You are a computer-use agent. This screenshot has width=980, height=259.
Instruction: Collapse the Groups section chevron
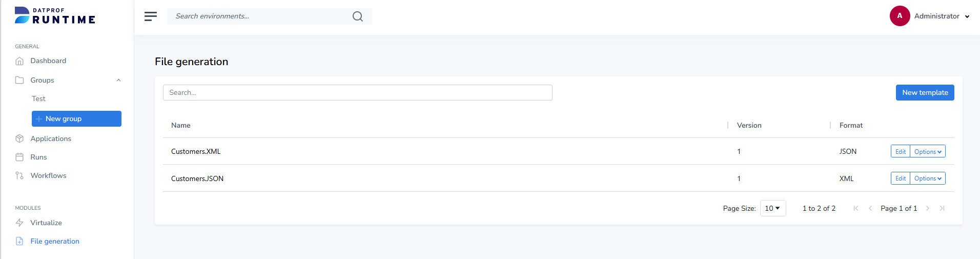coord(118,80)
